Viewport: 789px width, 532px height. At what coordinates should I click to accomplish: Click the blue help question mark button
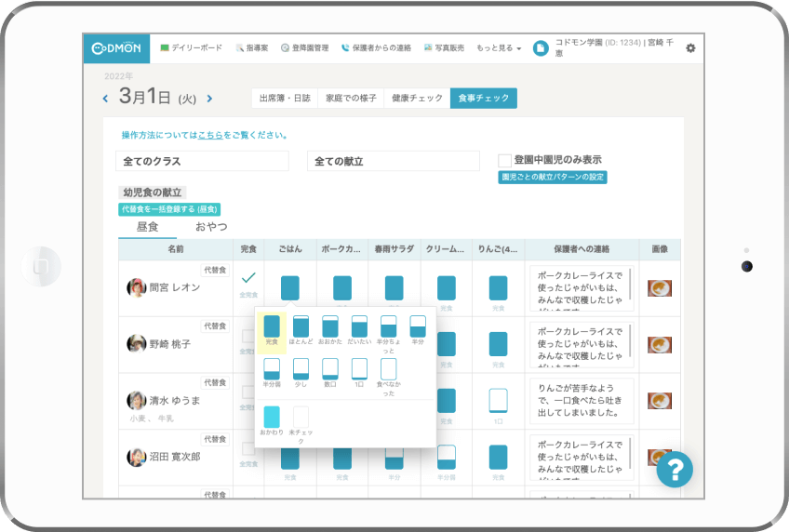click(675, 469)
